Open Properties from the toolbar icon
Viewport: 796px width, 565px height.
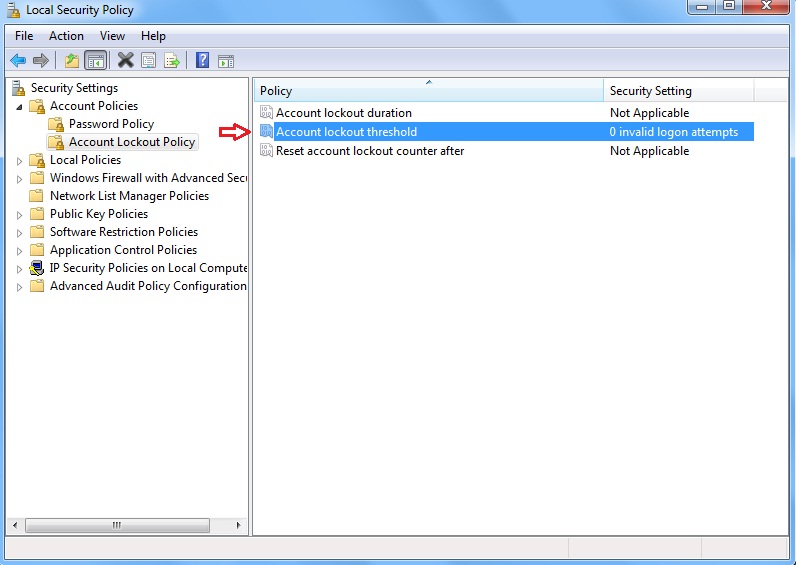(148, 60)
